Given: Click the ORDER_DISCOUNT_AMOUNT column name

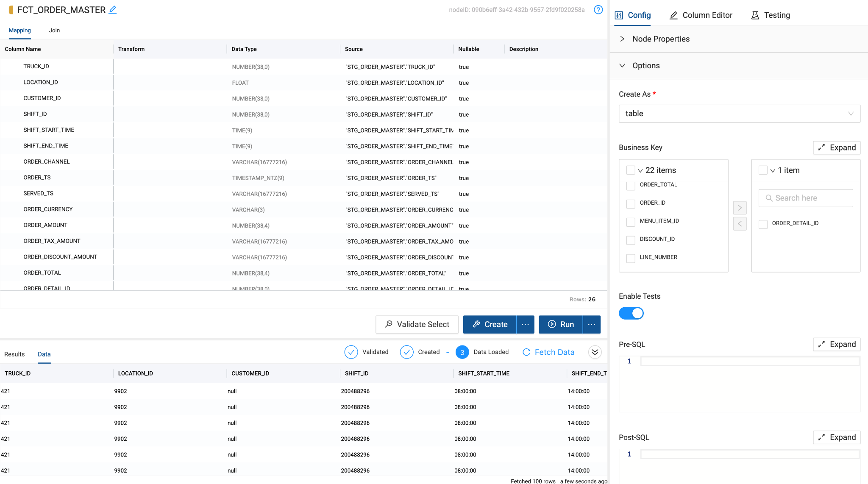Looking at the screenshot, I should (60, 257).
